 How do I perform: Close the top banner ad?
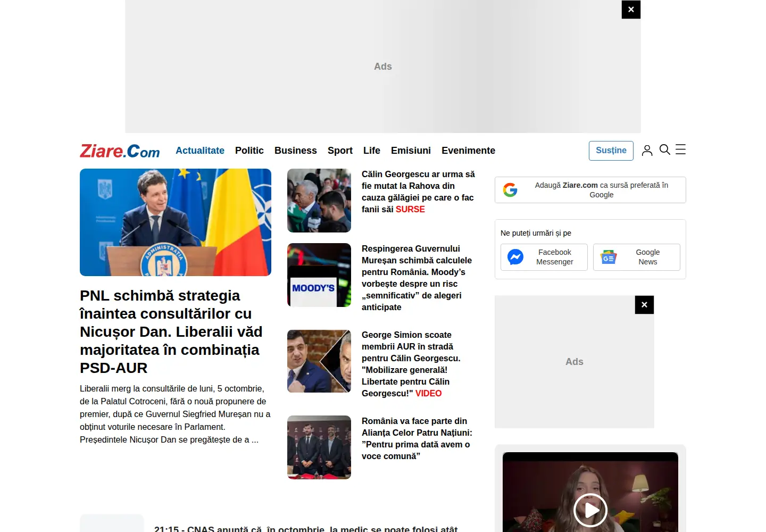(x=631, y=10)
